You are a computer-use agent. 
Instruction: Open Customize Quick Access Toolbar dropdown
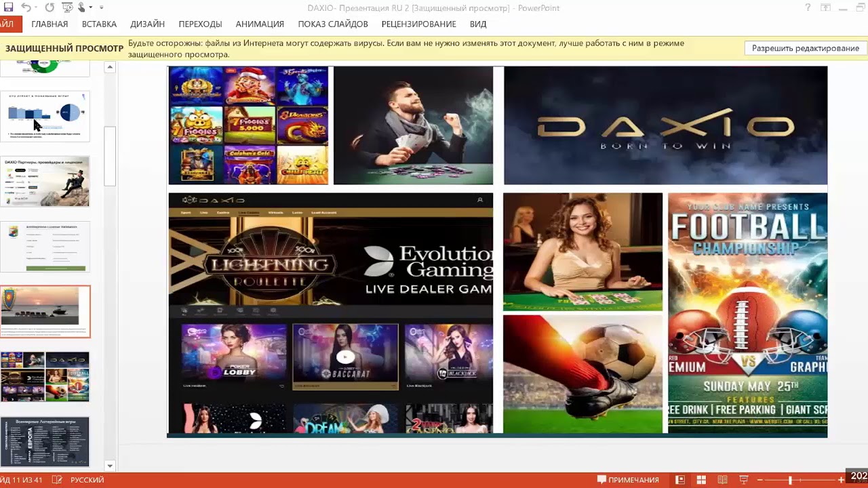tap(102, 8)
